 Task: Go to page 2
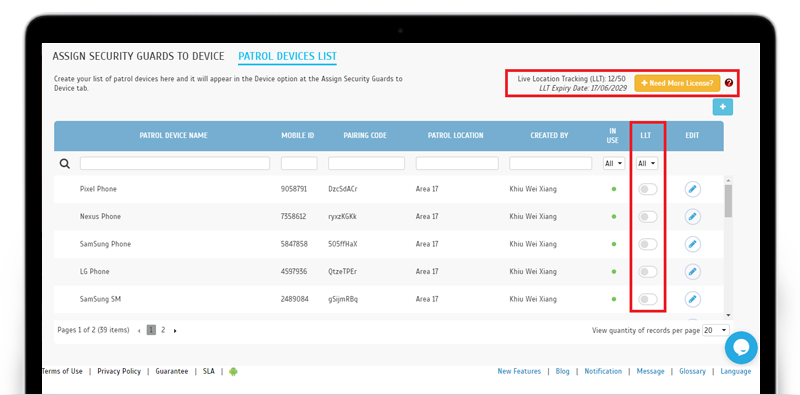point(163,330)
